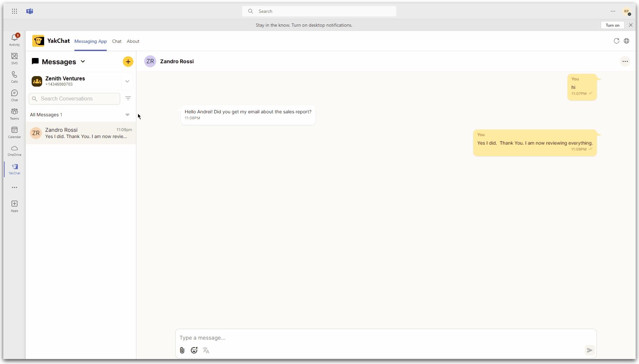This screenshot has width=639, height=364.
Task: Switch to the Chat tab
Action: [117, 41]
